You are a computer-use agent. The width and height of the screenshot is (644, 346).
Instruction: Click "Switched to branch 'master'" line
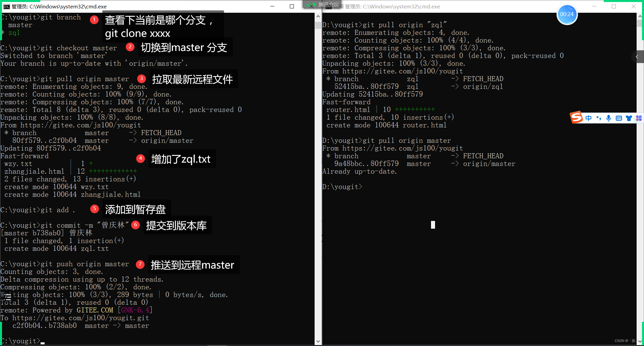(54, 56)
